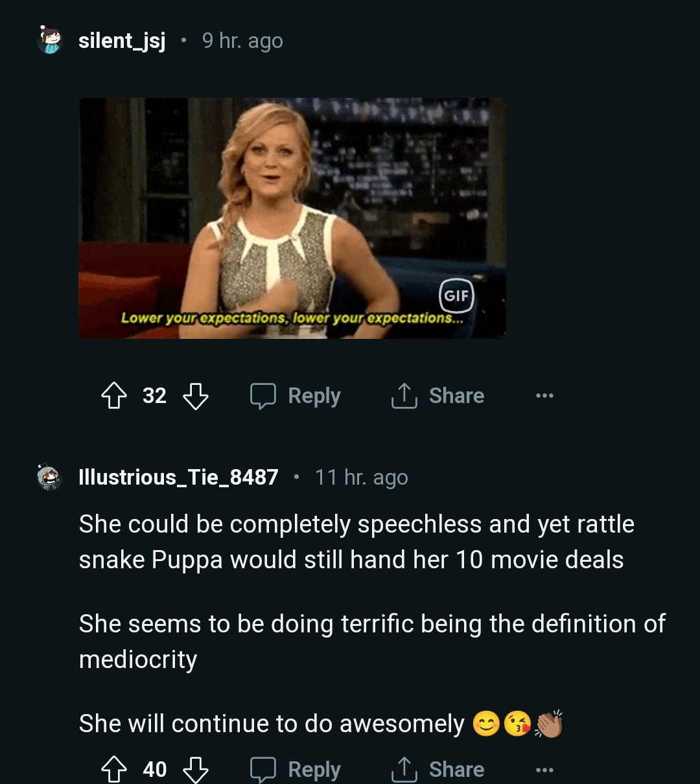Upvote Illustrious_Tie_8487's comment
Viewport: 700px width, 784px height.
[115, 769]
